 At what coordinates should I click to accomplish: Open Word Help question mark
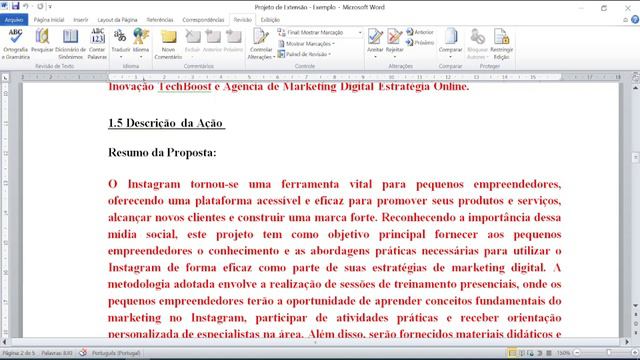coord(635,19)
